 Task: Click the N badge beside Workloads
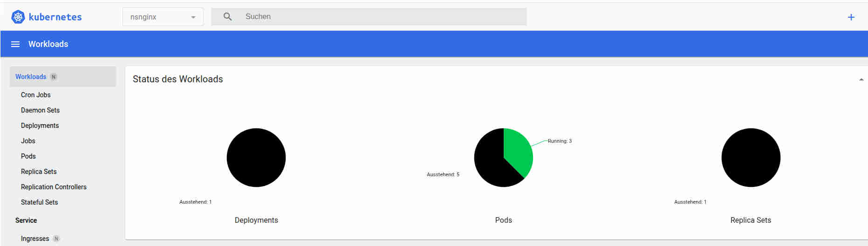(54, 77)
